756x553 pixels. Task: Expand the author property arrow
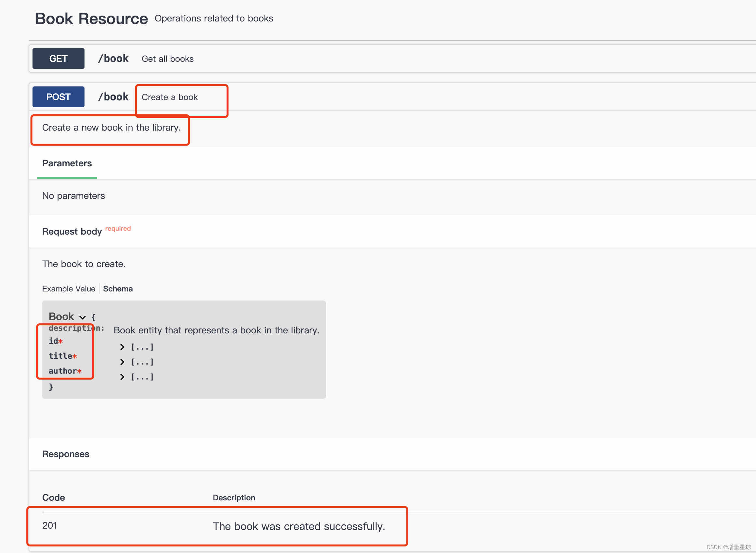122,377
